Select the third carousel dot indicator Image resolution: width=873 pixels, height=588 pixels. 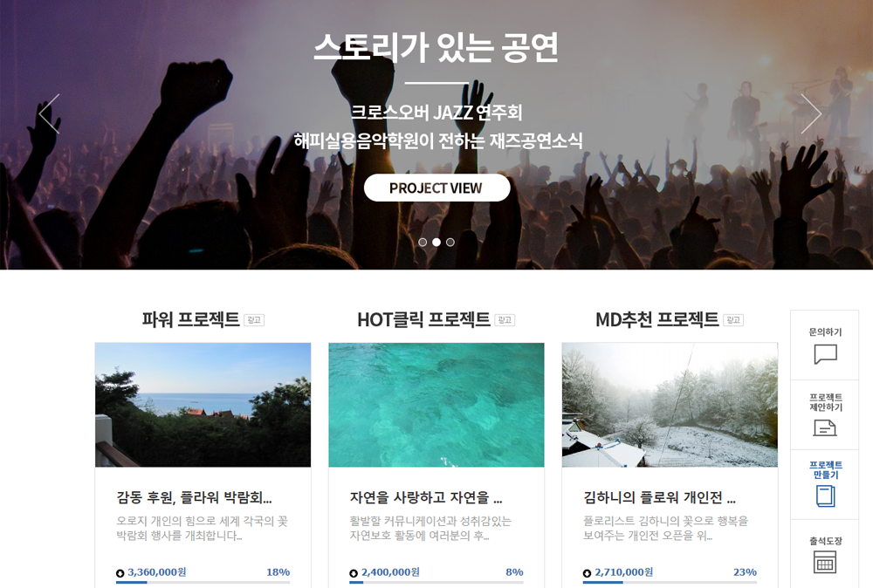450,242
